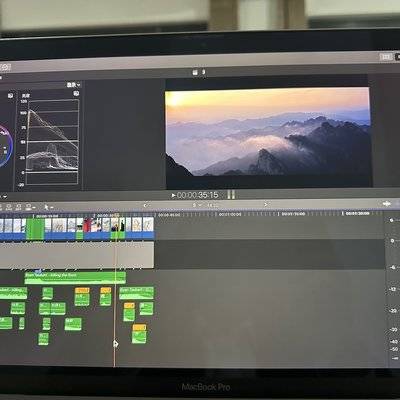Click the waveform scope settings icon
Screen dimensions: 400x400
76,94
